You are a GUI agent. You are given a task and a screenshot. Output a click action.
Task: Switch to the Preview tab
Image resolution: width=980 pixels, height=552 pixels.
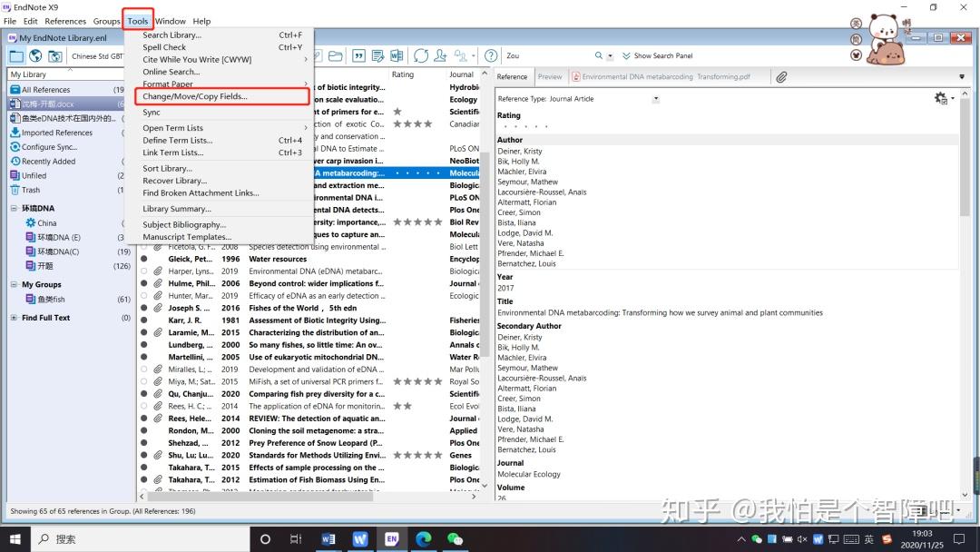click(550, 77)
